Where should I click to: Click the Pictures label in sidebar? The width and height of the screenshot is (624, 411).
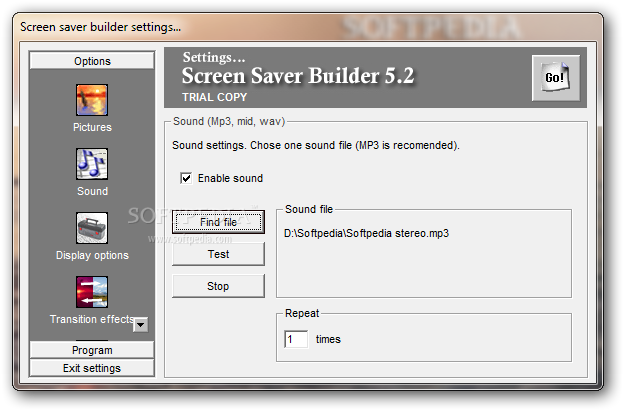[92, 127]
